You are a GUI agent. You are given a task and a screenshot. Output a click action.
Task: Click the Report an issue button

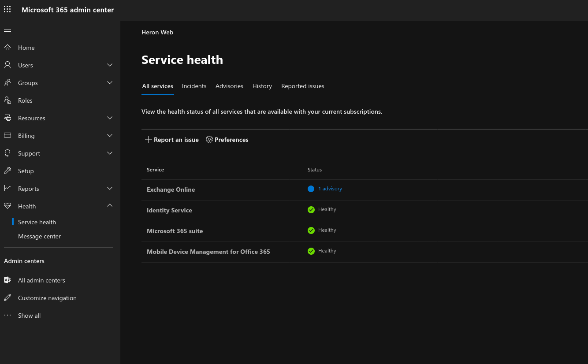(x=172, y=140)
